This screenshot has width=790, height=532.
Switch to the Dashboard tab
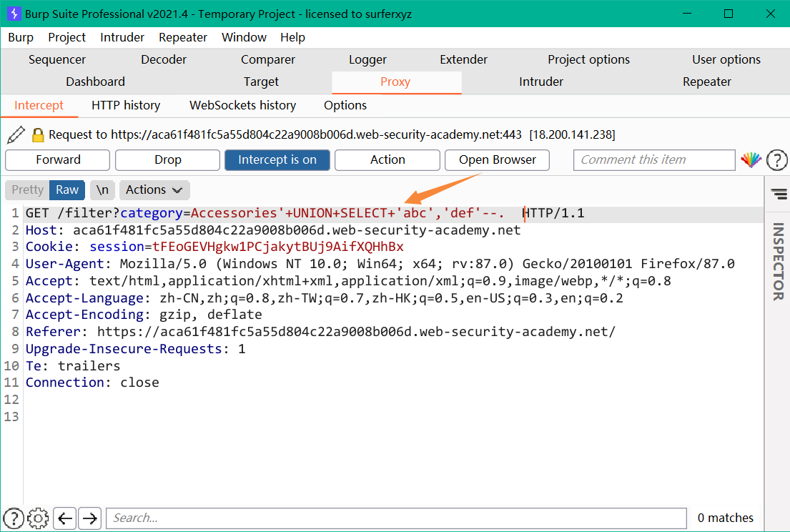(x=95, y=82)
